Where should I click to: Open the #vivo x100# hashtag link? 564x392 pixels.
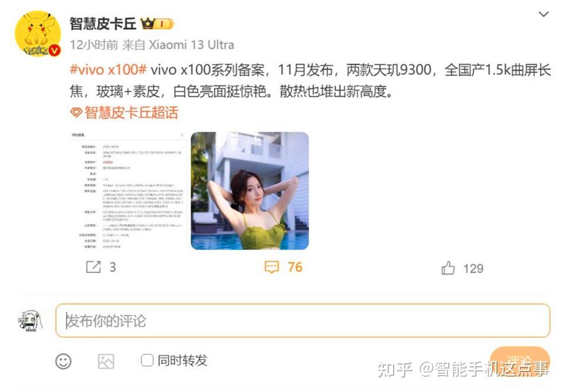coord(108,69)
